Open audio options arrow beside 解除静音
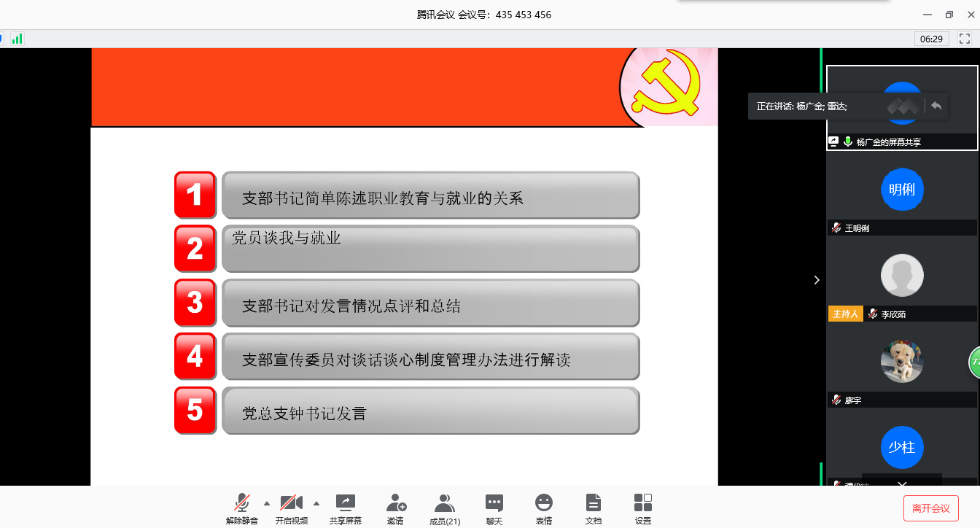The width and height of the screenshot is (980, 528). click(266, 503)
